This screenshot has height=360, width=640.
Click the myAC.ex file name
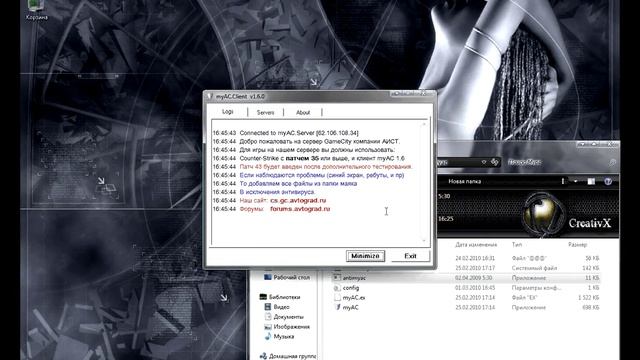[354, 298]
